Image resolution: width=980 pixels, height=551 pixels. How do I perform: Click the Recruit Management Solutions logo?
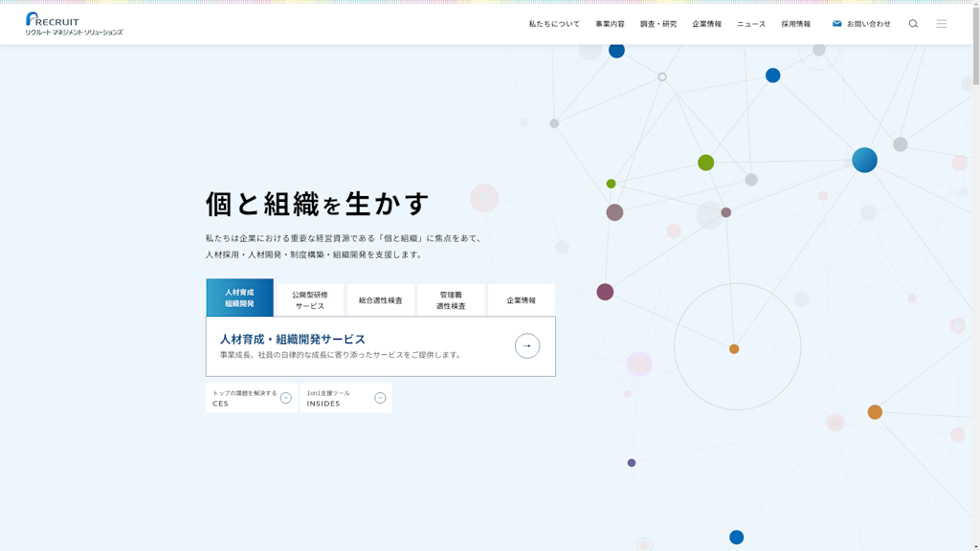tap(74, 24)
